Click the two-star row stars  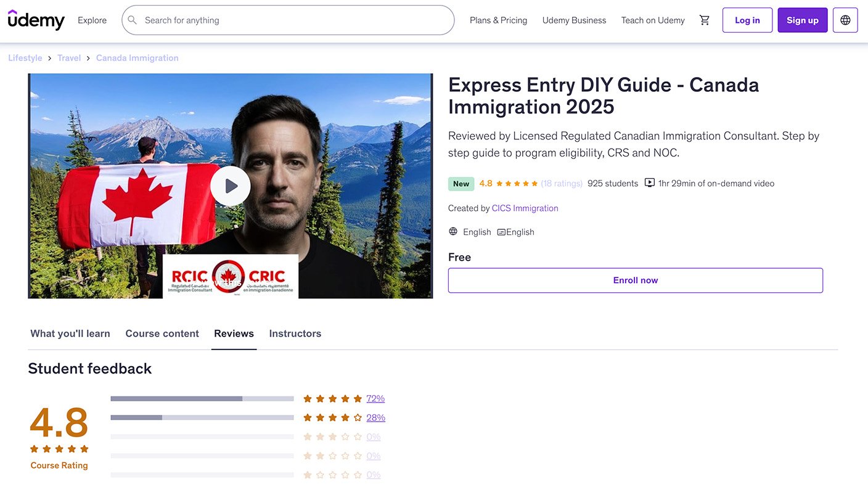coord(333,456)
